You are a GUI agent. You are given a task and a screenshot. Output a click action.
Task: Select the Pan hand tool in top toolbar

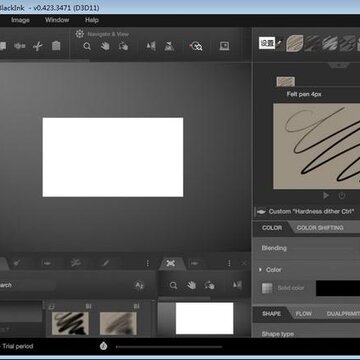click(105, 46)
